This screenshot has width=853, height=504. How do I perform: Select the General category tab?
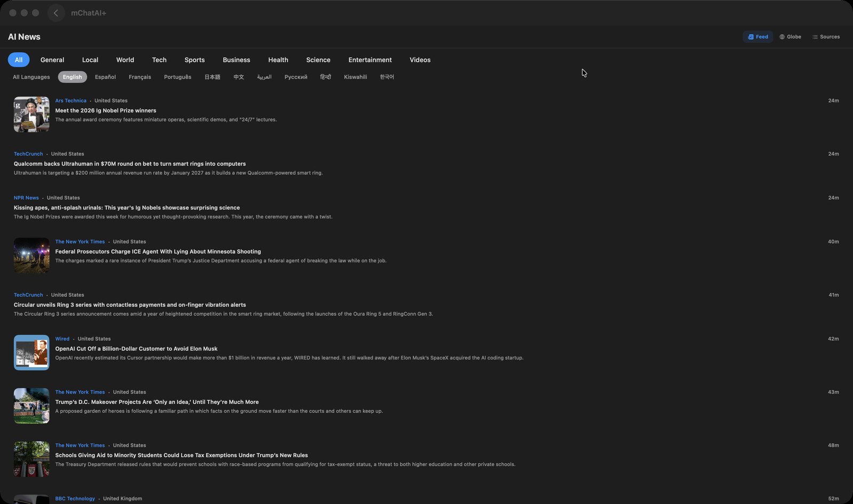pyautogui.click(x=52, y=60)
